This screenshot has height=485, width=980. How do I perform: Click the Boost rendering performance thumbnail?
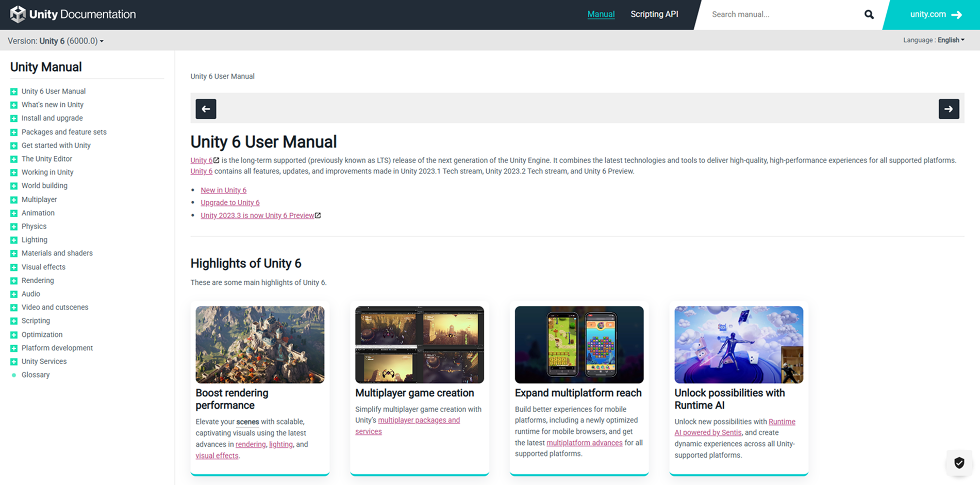coord(260,345)
